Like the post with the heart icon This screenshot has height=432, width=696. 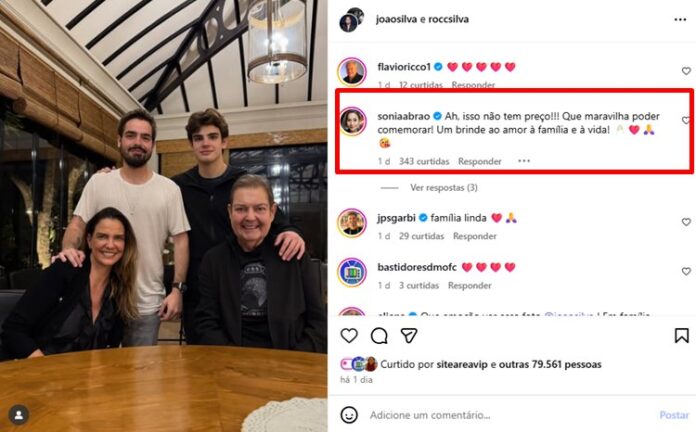[349, 336]
